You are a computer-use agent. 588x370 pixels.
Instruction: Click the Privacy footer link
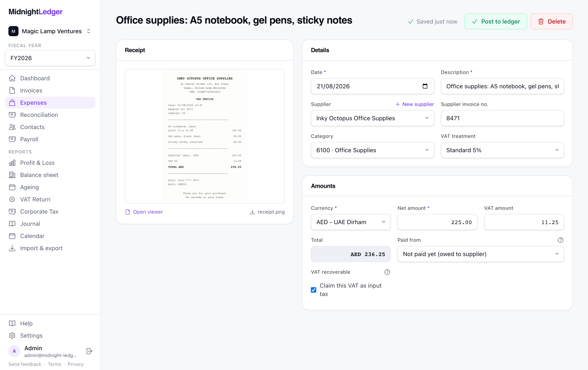[x=76, y=364]
